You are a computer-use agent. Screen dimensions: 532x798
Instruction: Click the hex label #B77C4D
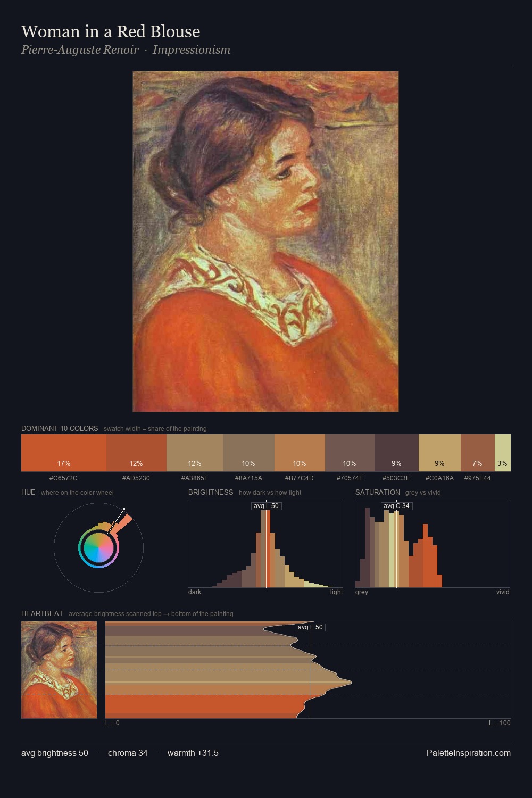300,478
